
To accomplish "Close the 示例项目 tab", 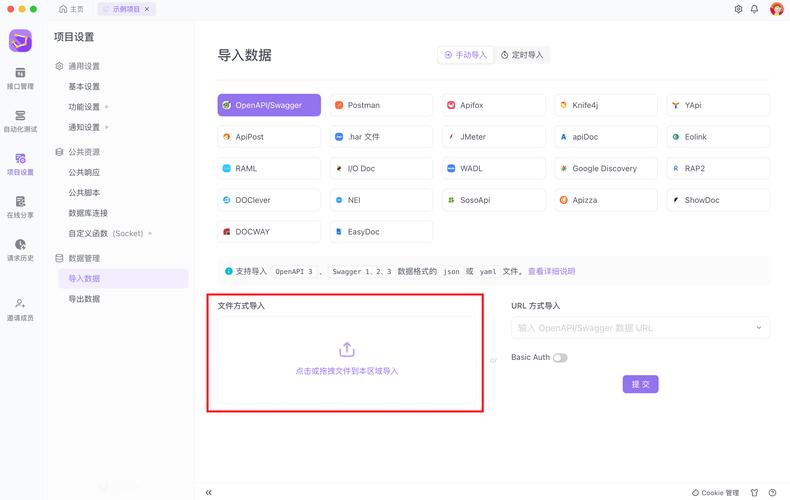I will click(x=147, y=9).
